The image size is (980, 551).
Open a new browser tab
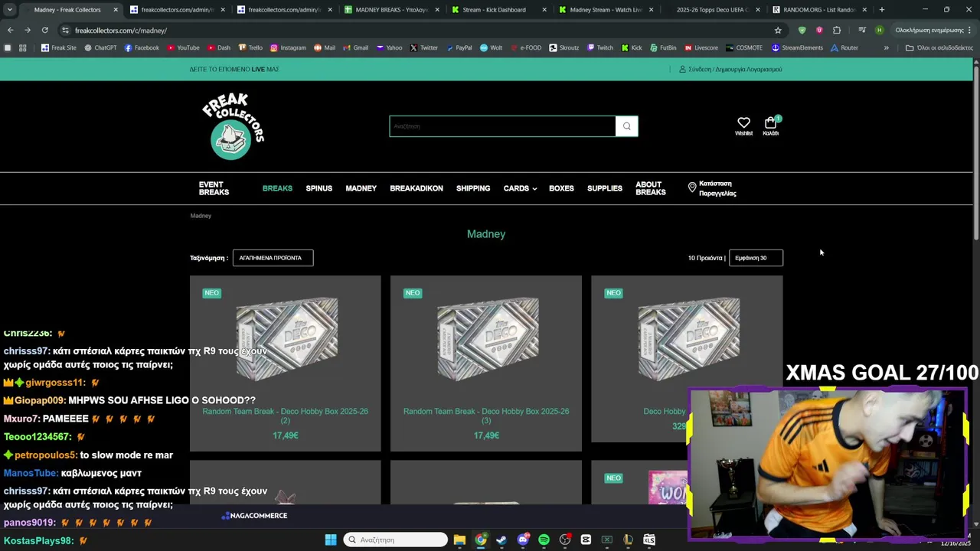[882, 10]
